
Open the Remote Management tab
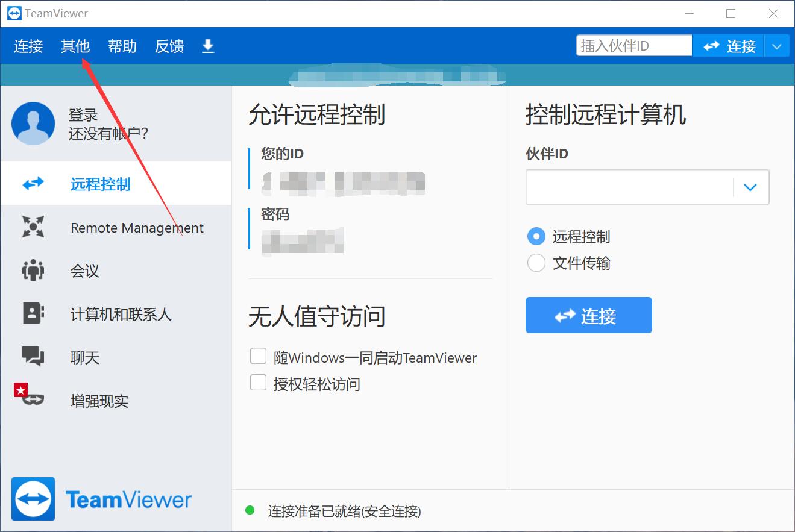point(116,228)
